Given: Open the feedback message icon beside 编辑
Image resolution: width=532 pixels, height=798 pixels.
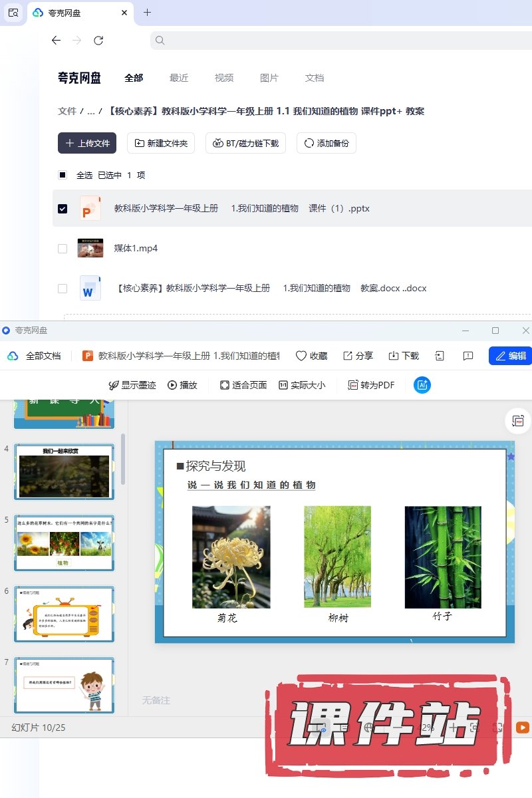Looking at the screenshot, I should pos(467,356).
